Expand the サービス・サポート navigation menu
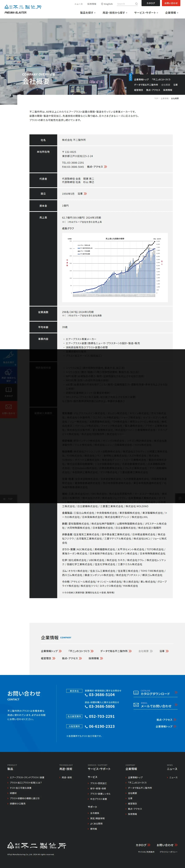Image resolution: width=185 pixels, height=868 pixels. (146, 13)
